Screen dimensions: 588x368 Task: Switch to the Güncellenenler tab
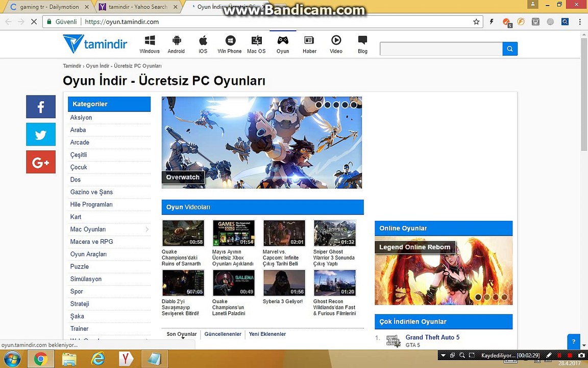(x=223, y=334)
